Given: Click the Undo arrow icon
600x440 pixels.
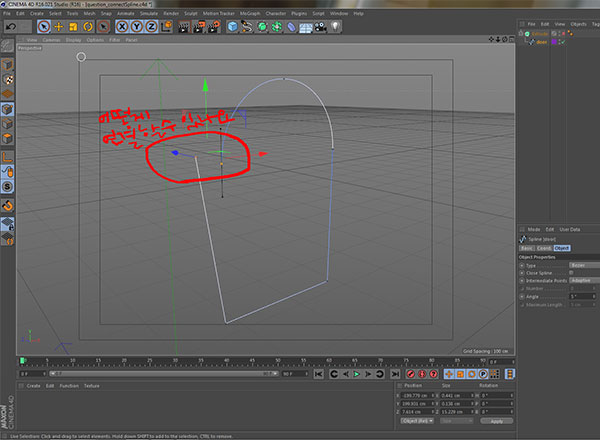Looking at the screenshot, I should (11, 26).
